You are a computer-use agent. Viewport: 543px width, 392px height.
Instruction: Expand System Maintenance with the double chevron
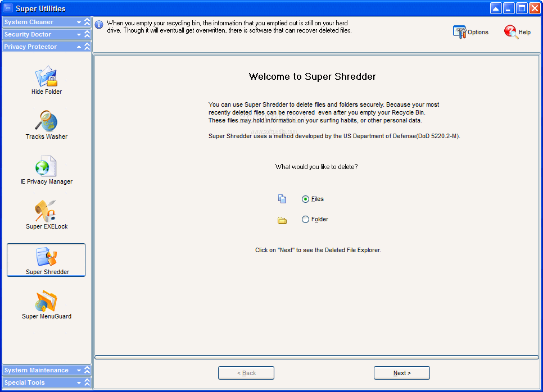[87, 370]
